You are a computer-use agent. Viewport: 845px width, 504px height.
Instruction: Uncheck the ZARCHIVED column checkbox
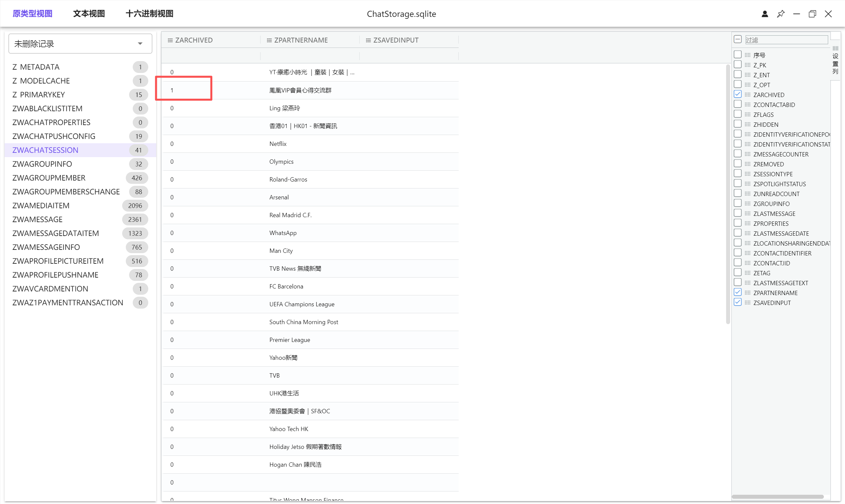point(737,94)
